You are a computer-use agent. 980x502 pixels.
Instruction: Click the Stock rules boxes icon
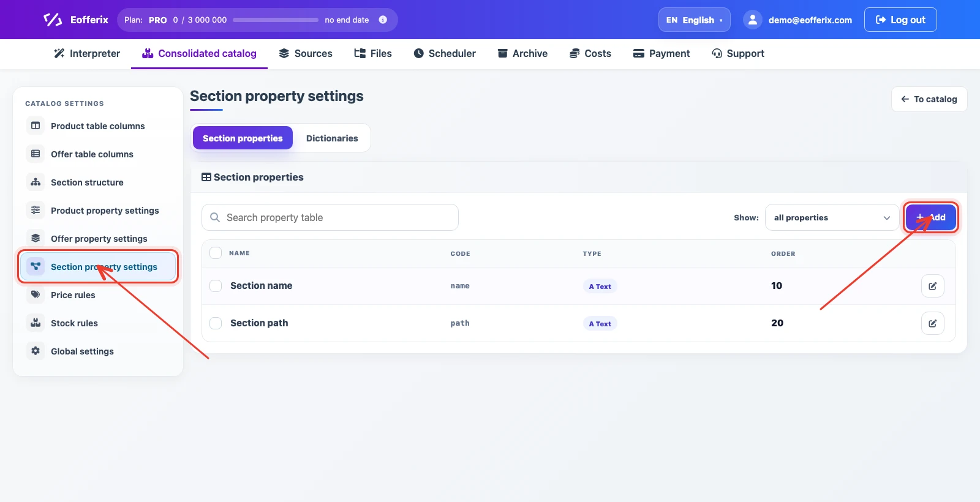36,323
